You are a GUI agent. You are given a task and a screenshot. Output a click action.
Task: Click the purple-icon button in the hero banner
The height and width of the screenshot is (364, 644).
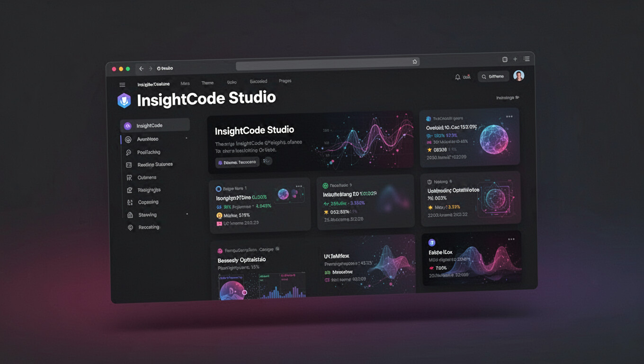point(237,162)
